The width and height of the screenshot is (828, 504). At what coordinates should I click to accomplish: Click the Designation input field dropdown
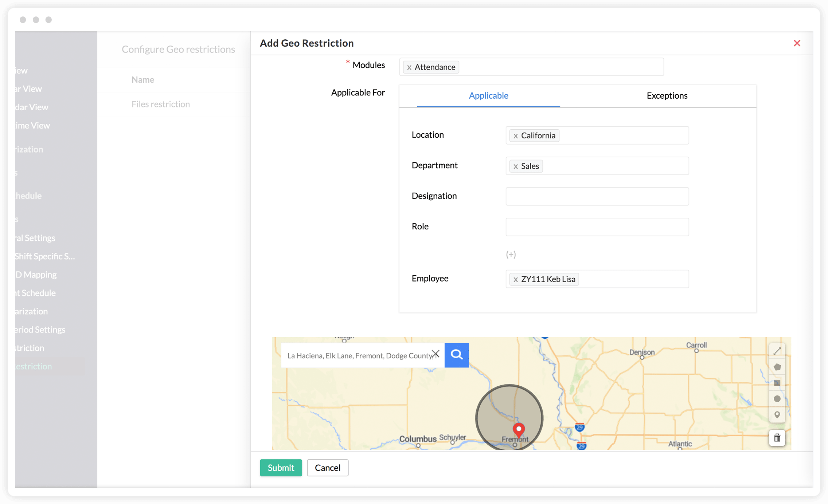[597, 196]
